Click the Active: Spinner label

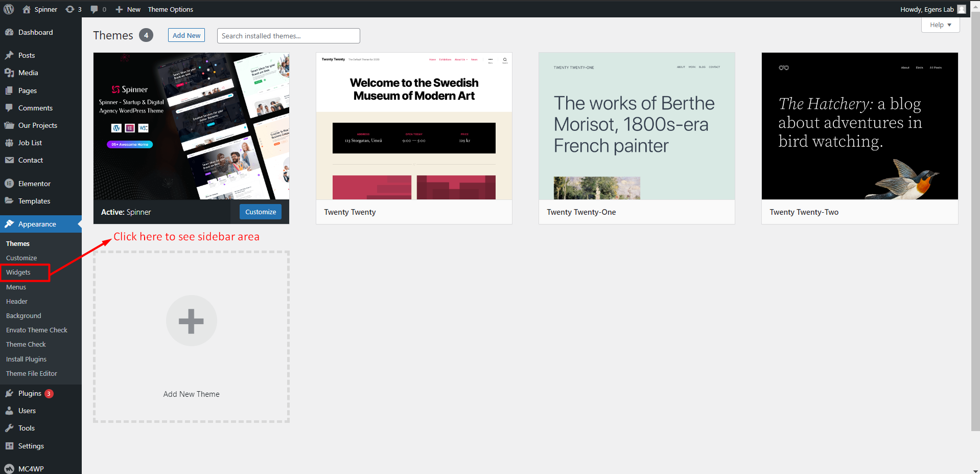(x=126, y=212)
